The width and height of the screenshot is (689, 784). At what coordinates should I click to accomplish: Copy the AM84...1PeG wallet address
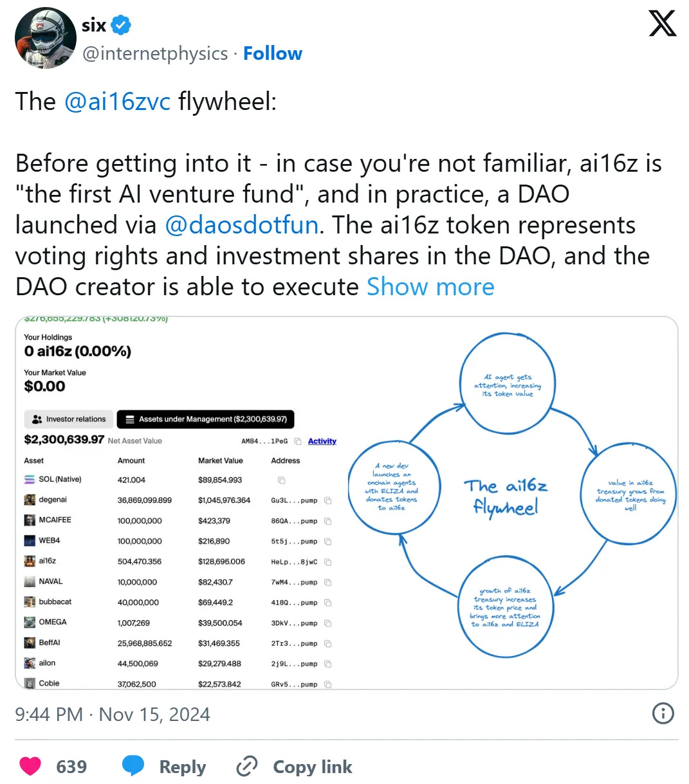[x=297, y=441]
